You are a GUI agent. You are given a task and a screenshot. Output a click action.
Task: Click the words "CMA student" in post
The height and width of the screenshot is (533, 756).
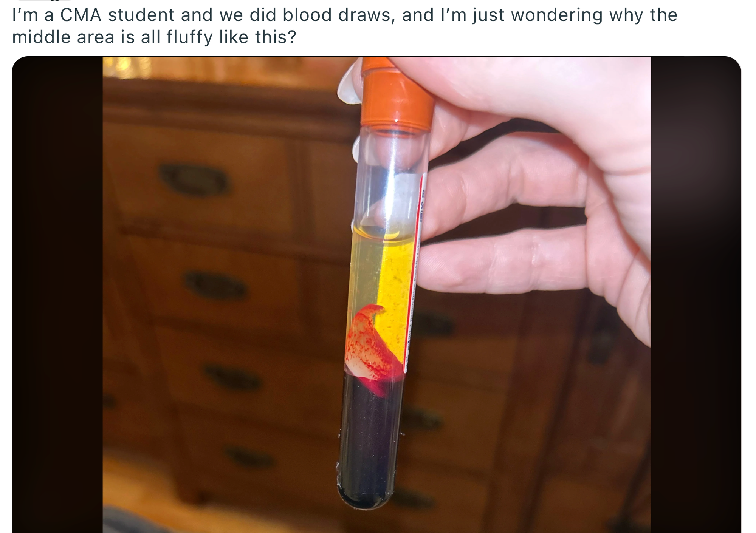coord(118,15)
